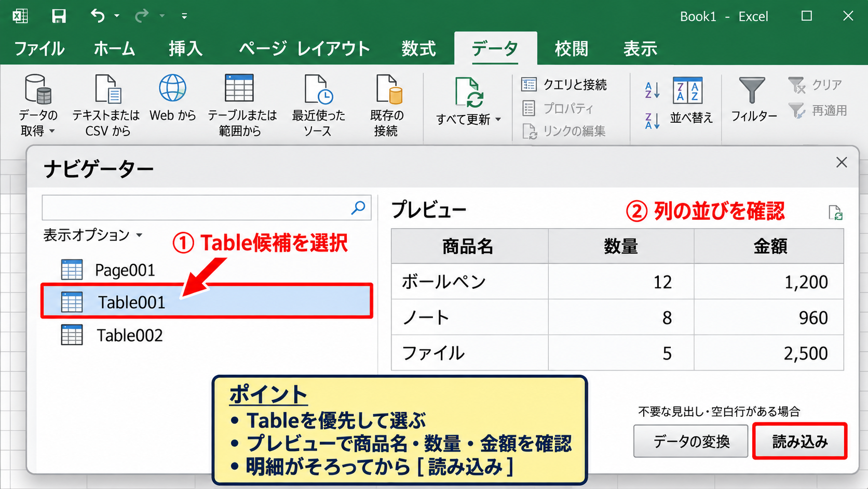Click 既存の接続 icon

pos(389,89)
